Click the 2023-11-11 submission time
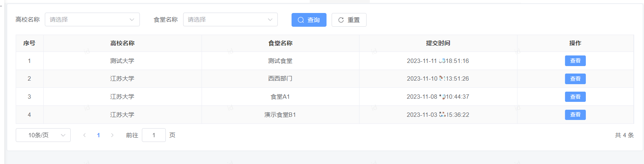 point(438,61)
